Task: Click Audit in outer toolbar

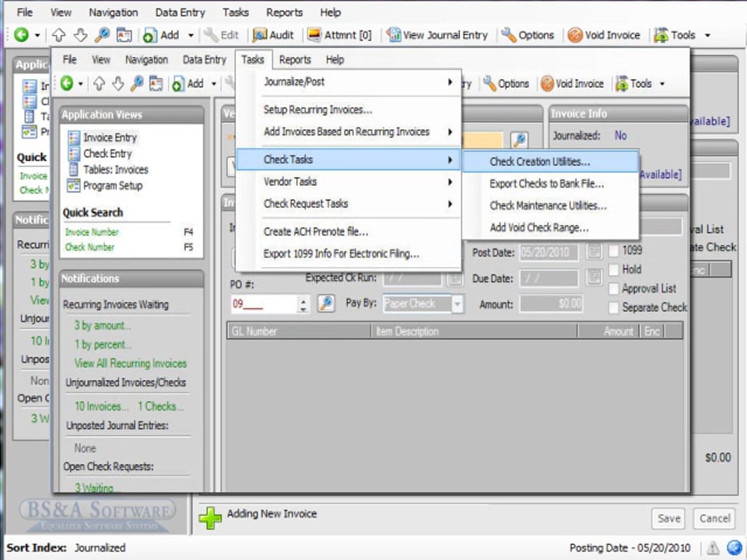Action: coord(273,35)
